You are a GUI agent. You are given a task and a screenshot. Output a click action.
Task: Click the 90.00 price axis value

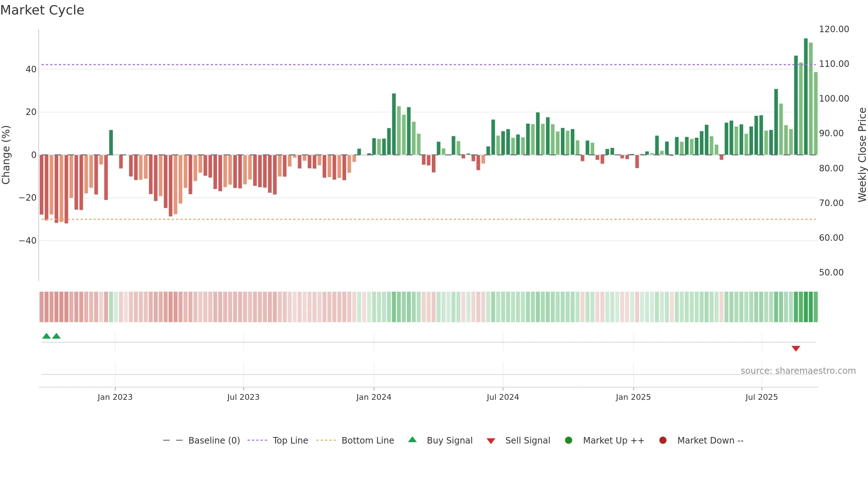(x=831, y=133)
